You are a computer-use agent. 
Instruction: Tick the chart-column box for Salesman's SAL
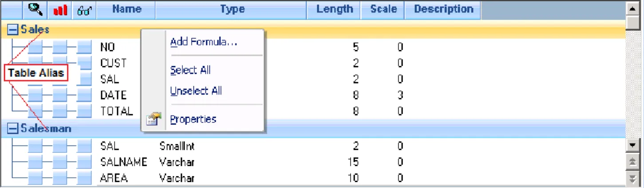pos(59,146)
